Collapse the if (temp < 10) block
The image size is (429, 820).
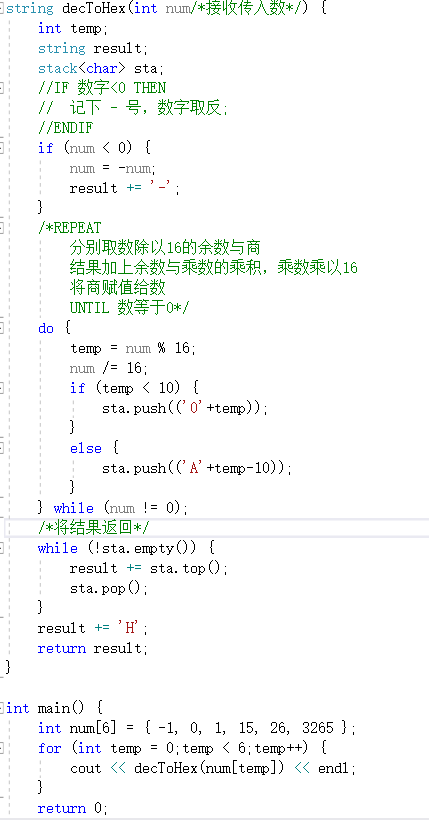point(2,388)
